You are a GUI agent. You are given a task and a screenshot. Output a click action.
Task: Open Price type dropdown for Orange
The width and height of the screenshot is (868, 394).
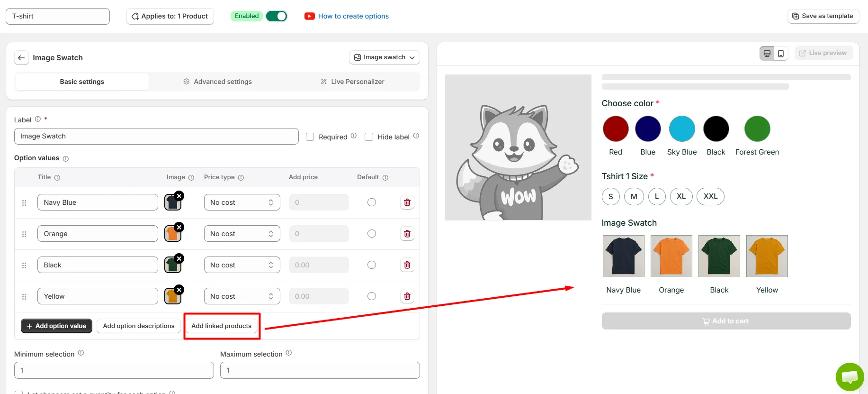242,234
